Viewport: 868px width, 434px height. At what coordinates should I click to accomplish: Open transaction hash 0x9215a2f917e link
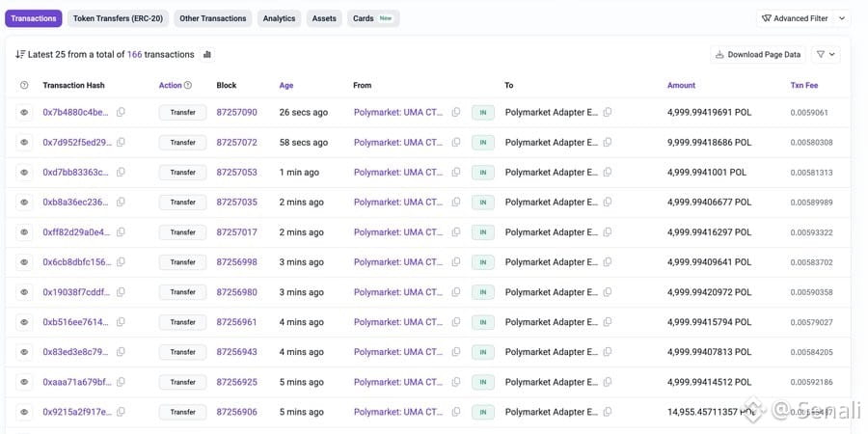pos(77,412)
